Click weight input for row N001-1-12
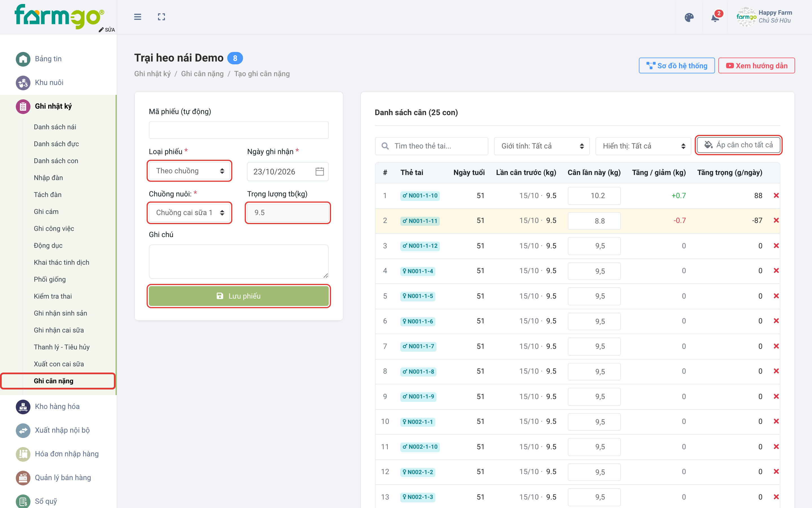The width and height of the screenshot is (812, 508). click(x=594, y=246)
